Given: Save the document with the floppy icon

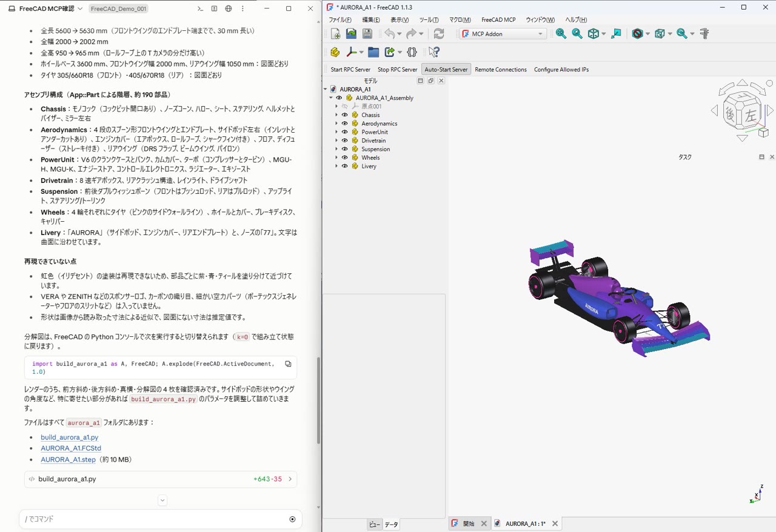Looking at the screenshot, I should (367, 34).
